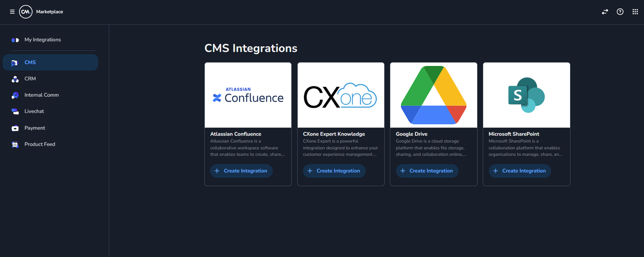Click the CMS category icon
644x257 pixels.
(15, 63)
